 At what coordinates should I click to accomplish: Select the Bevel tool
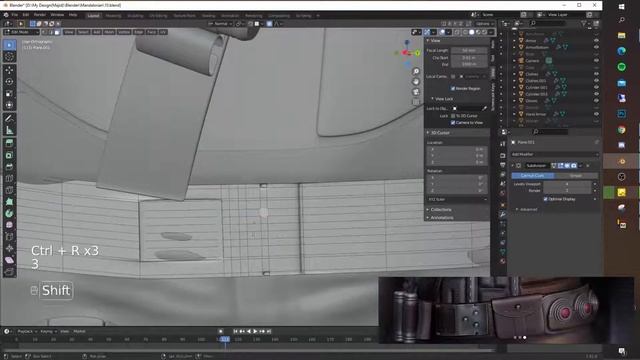pyautogui.click(x=9, y=167)
